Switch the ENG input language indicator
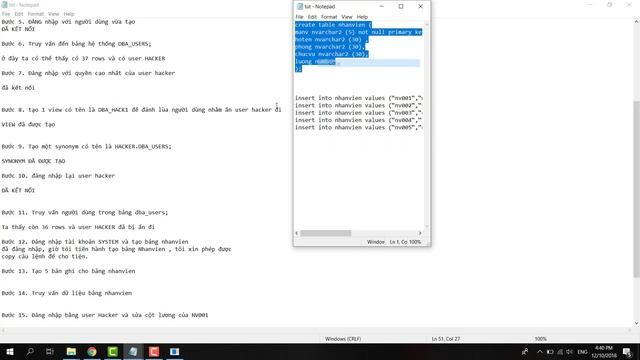The image size is (640, 360). [582, 351]
